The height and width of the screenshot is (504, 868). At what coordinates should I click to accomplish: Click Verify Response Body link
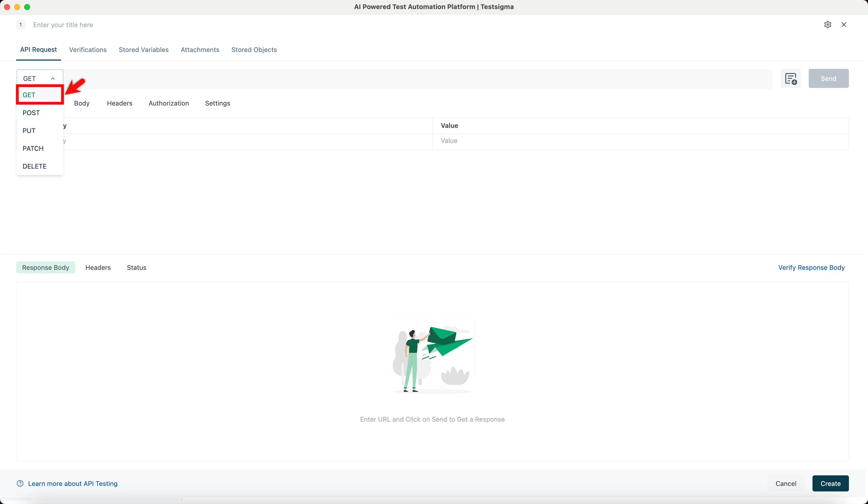pyautogui.click(x=811, y=268)
